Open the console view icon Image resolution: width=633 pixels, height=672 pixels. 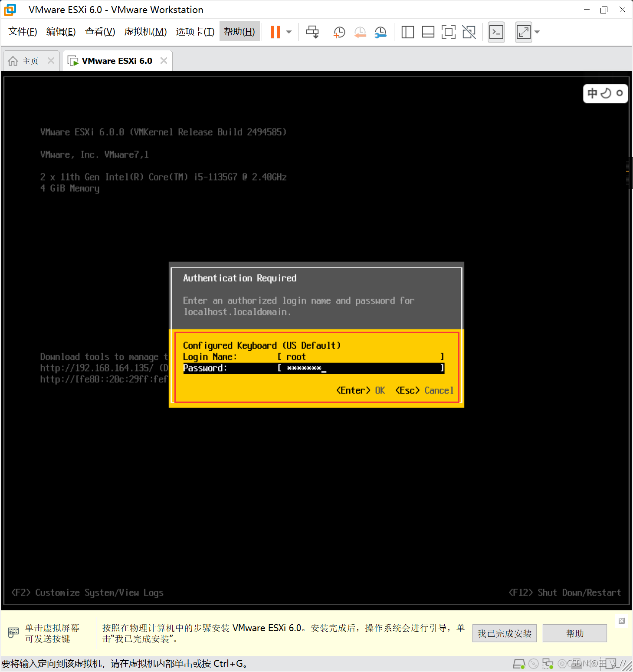tap(496, 32)
